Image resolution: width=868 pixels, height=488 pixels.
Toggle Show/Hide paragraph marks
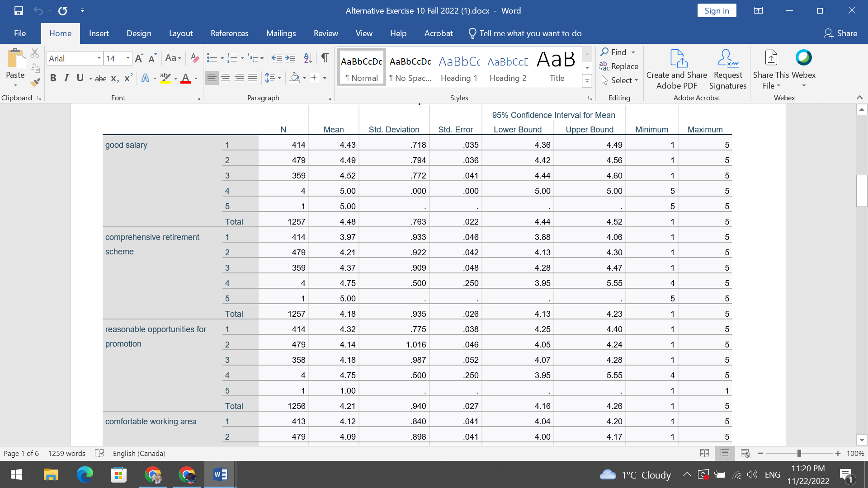[x=325, y=58]
